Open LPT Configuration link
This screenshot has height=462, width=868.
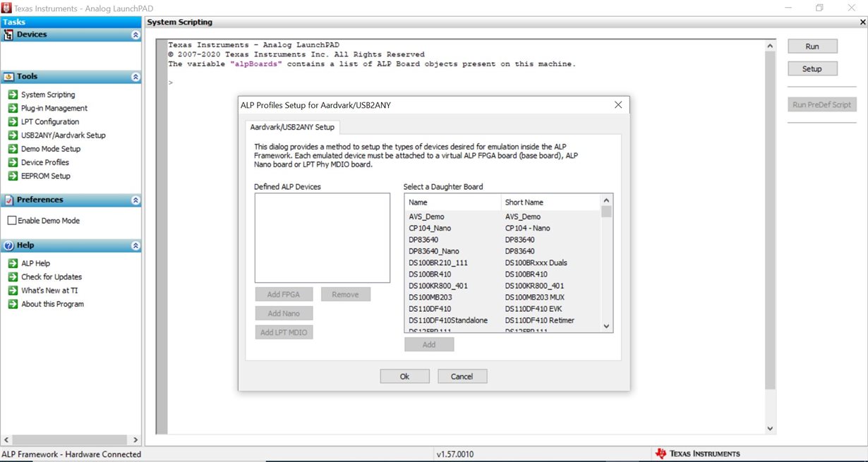[x=50, y=121]
